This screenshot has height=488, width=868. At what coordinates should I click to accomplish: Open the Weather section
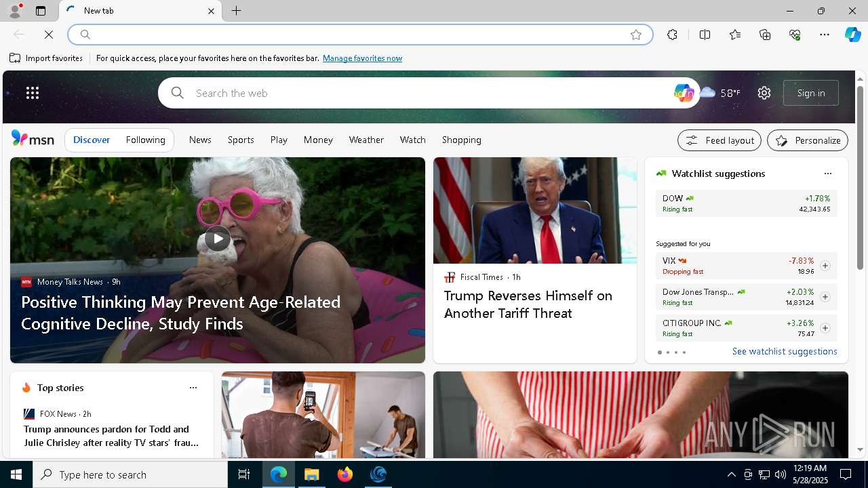(366, 140)
